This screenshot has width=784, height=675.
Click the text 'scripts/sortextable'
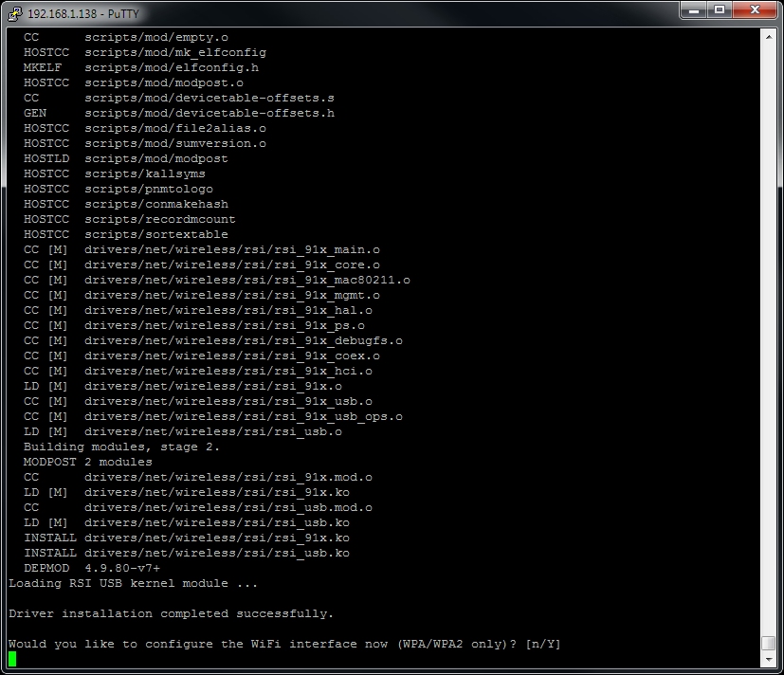point(156,234)
